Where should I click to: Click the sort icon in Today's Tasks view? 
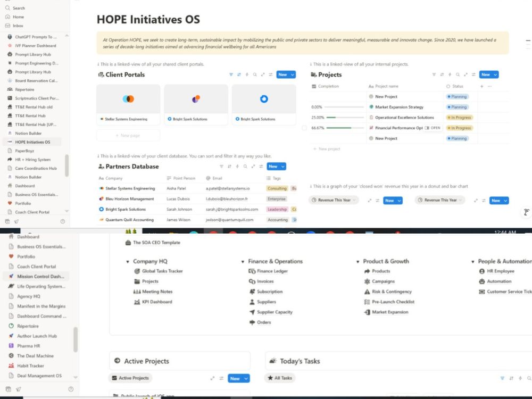(x=511, y=378)
